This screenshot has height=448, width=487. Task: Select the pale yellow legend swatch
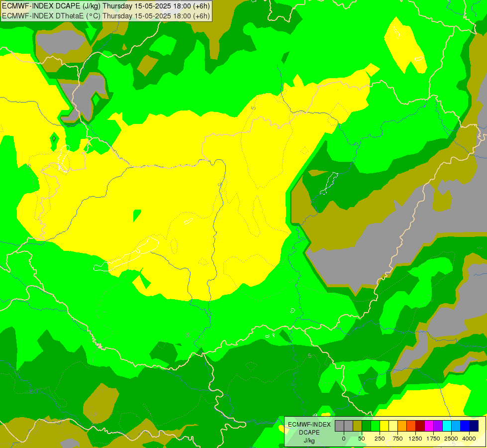point(393,426)
